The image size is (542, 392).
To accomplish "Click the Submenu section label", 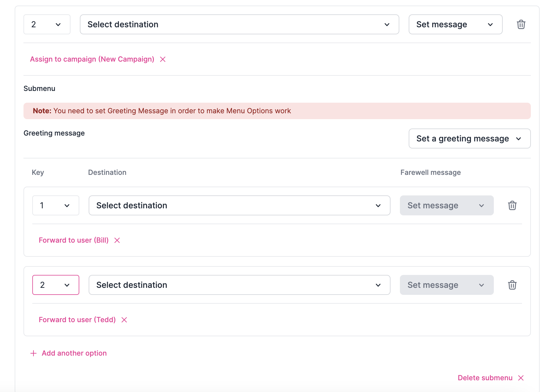I will [39, 88].
